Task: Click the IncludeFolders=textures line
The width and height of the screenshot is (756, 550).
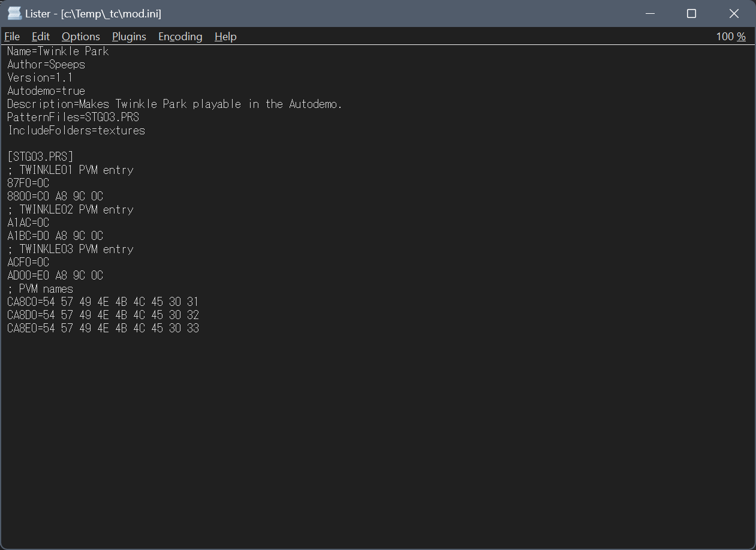Action: [76, 131]
